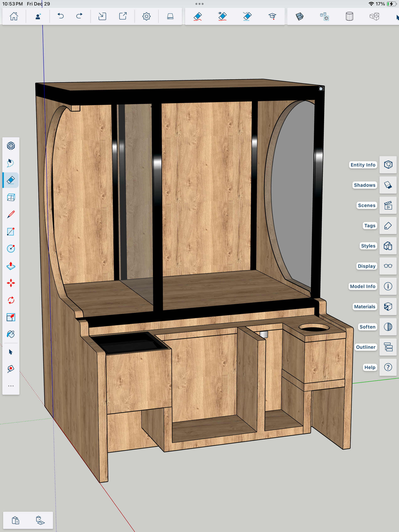Choose the Push/Pull tool
This screenshot has height=532, width=399.
tap(11, 266)
